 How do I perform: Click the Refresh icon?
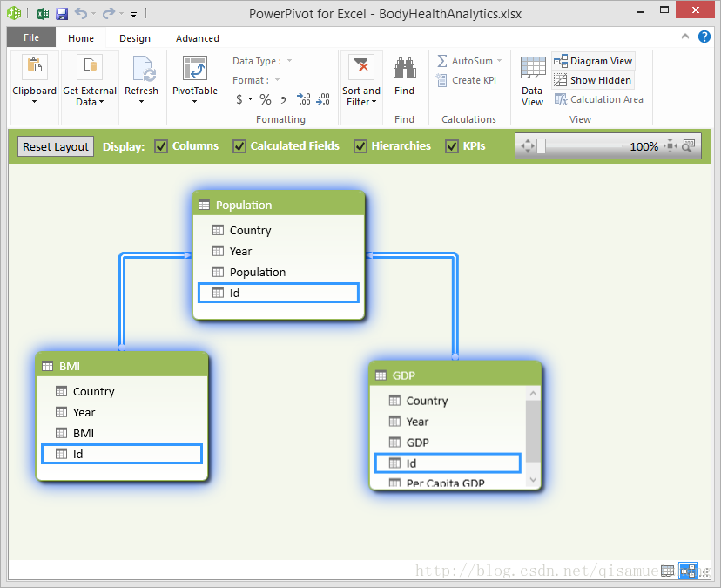coord(144,68)
